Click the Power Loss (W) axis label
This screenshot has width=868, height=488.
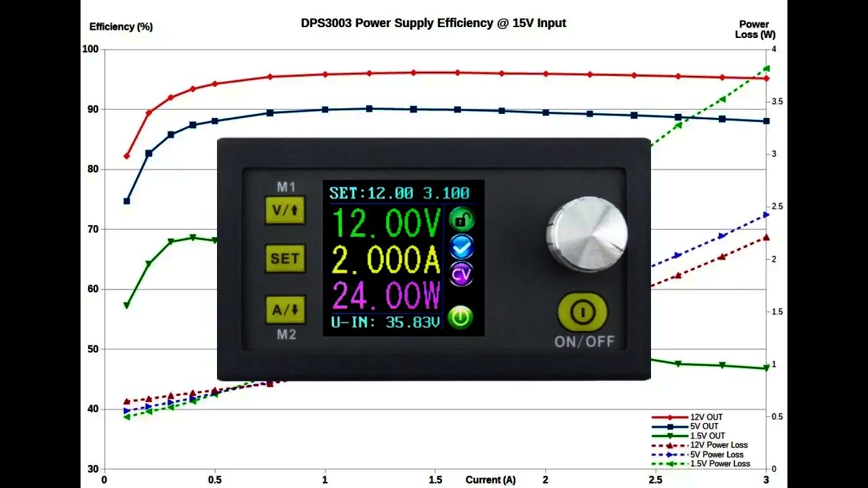point(755,29)
